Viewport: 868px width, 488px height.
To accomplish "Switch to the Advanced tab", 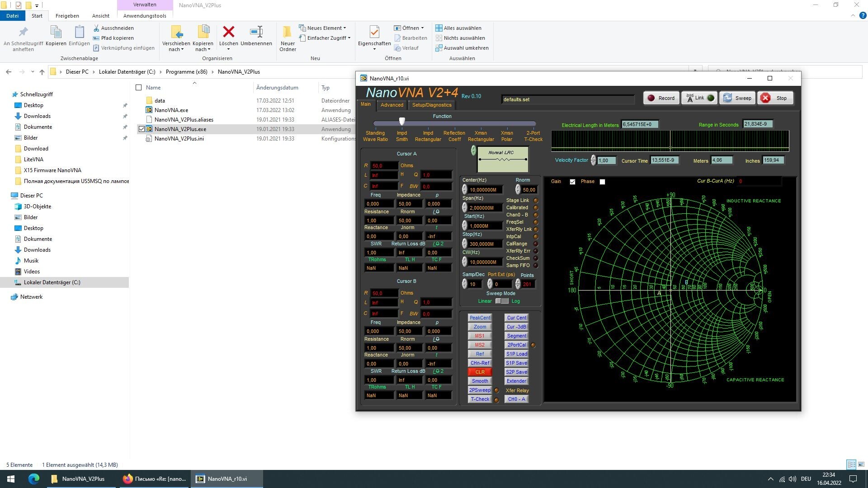I will tap(392, 105).
